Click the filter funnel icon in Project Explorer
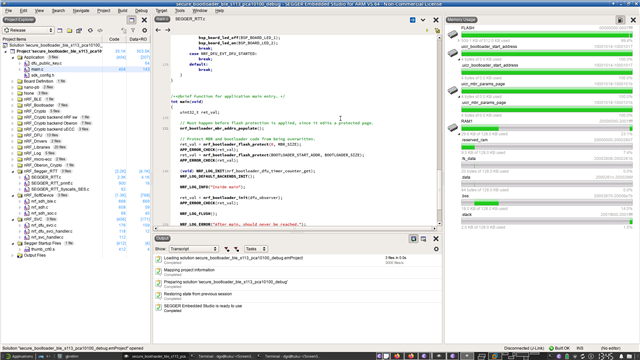 pos(133,30)
